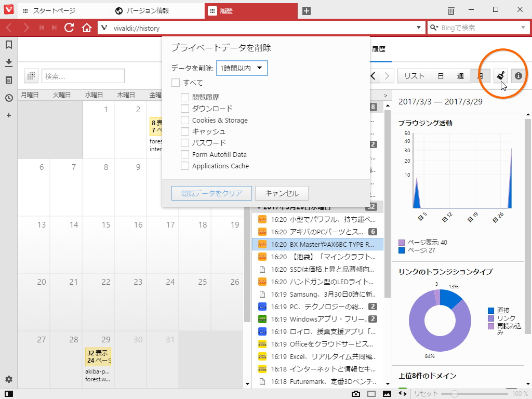Expand the right arrow above history list
The image size is (532, 399).
coord(385,96)
